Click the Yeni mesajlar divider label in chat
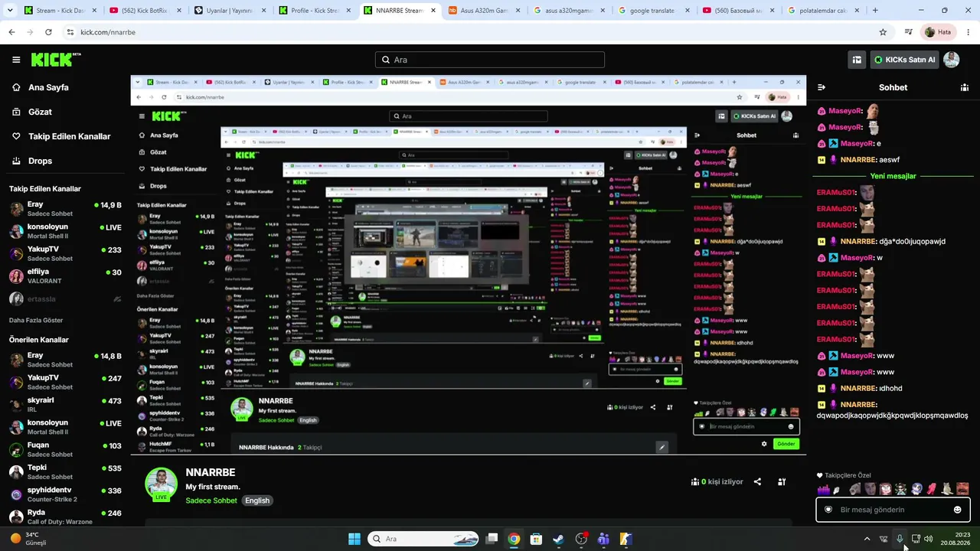The height and width of the screenshot is (551, 980). [x=893, y=176]
